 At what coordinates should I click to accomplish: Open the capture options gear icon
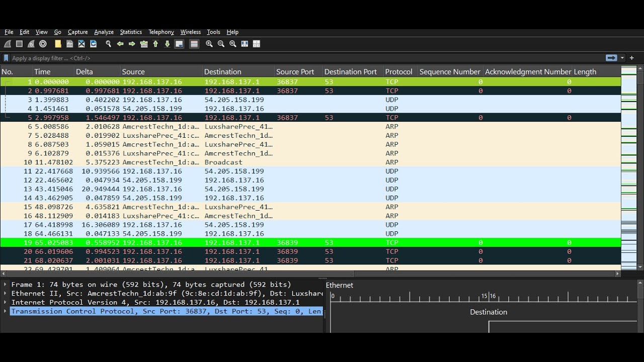coord(43,44)
